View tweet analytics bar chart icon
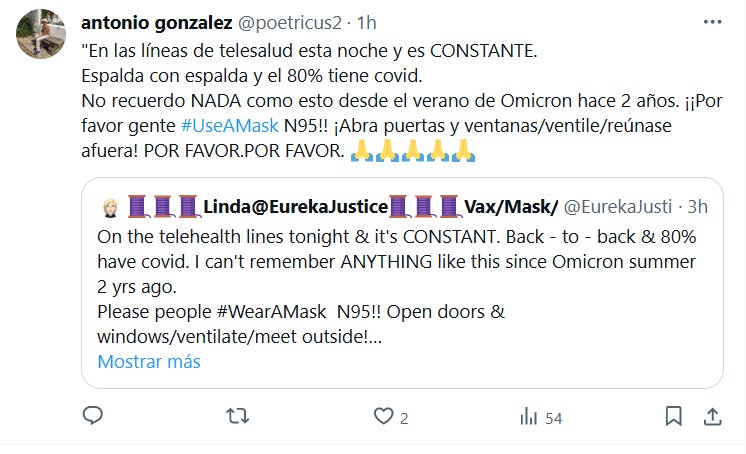The width and height of the screenshot is (746, 454). (529, 416)
